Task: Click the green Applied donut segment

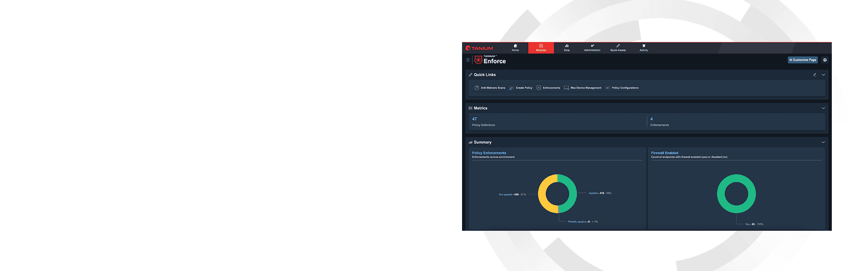Action: click(573, 194)
